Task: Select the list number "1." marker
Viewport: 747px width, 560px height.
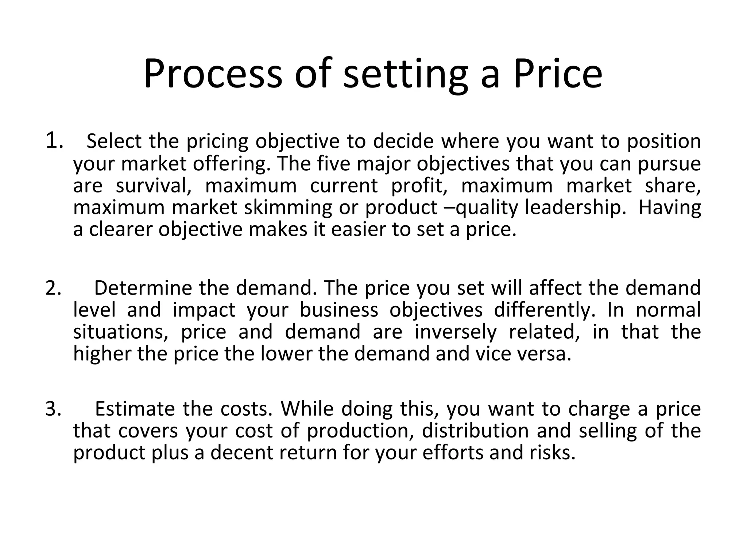Action: [x=54, y=141]
